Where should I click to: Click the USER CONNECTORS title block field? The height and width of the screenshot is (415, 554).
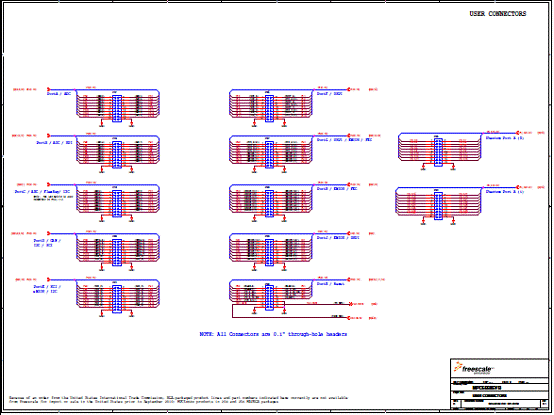click(489, 396)
